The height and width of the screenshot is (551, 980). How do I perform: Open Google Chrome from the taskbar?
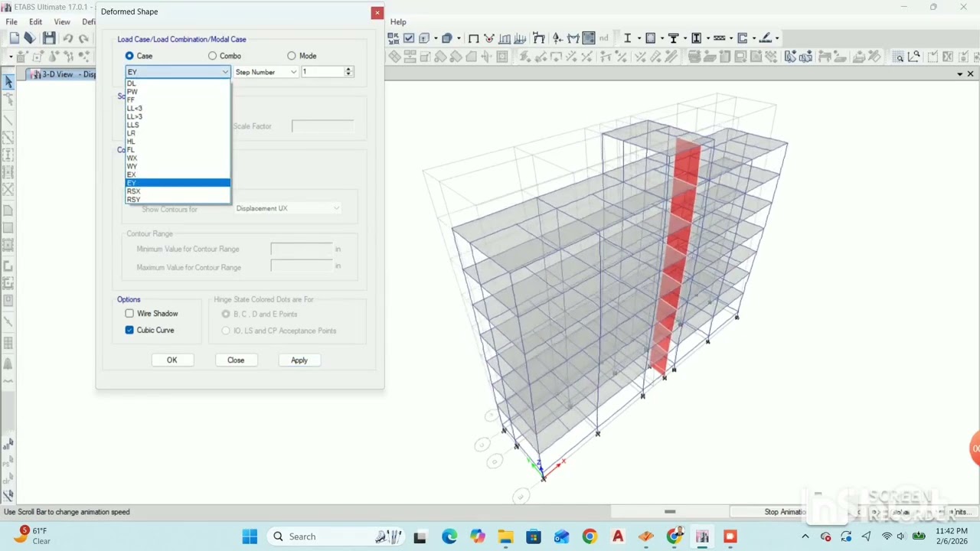[x=590, y=536]
